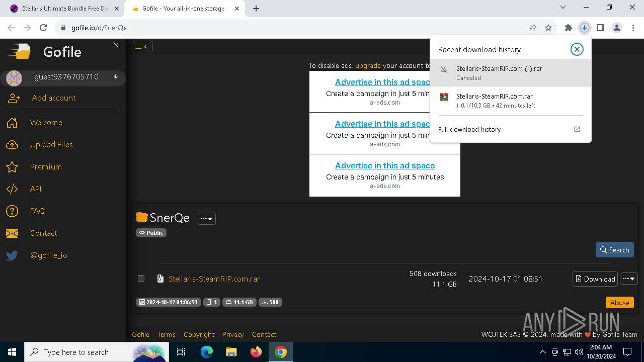Close the Gofile browser tab
Image resolution: width=644 pixels, height=362 pixels.
coord(237,9)
